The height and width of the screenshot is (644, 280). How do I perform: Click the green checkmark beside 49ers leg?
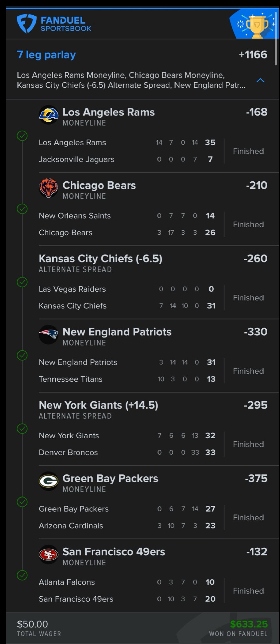[x=22, y=575]
